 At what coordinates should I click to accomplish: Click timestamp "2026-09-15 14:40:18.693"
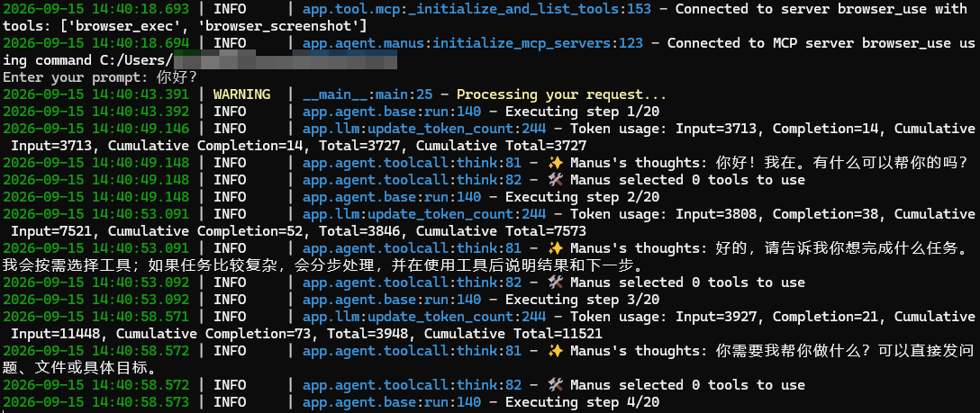(95, 9)
